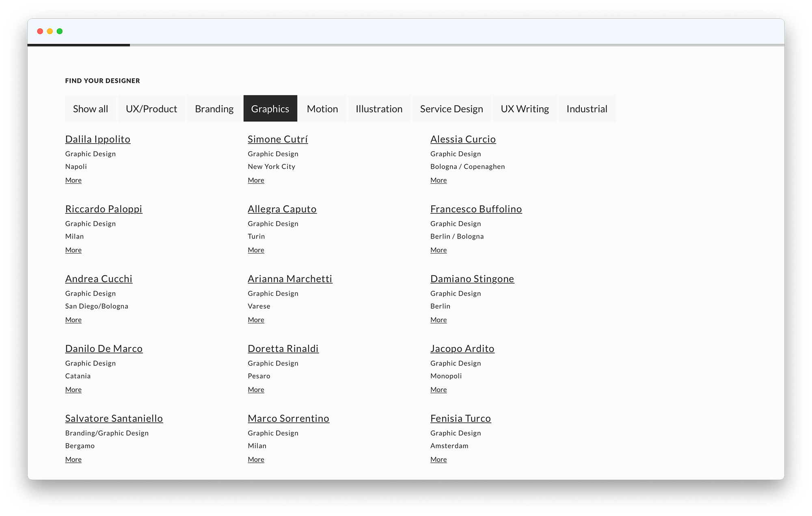The width and height of the screenshot is (812, 516).
Task: Select the Service Design tab
Action: 451,108
